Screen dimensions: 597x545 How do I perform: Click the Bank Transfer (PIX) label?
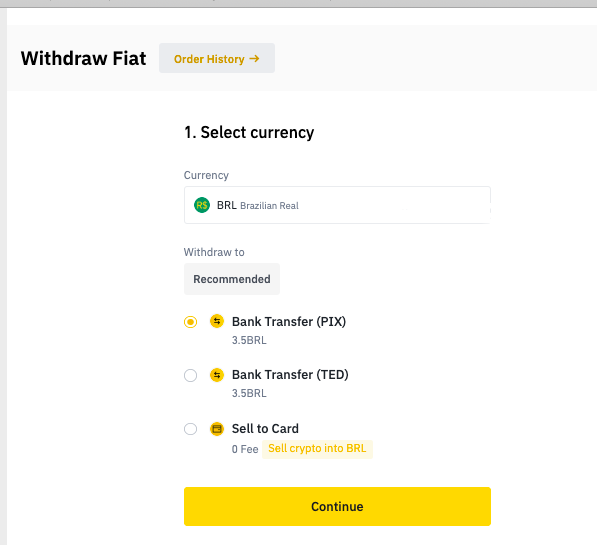click(289, 322)
